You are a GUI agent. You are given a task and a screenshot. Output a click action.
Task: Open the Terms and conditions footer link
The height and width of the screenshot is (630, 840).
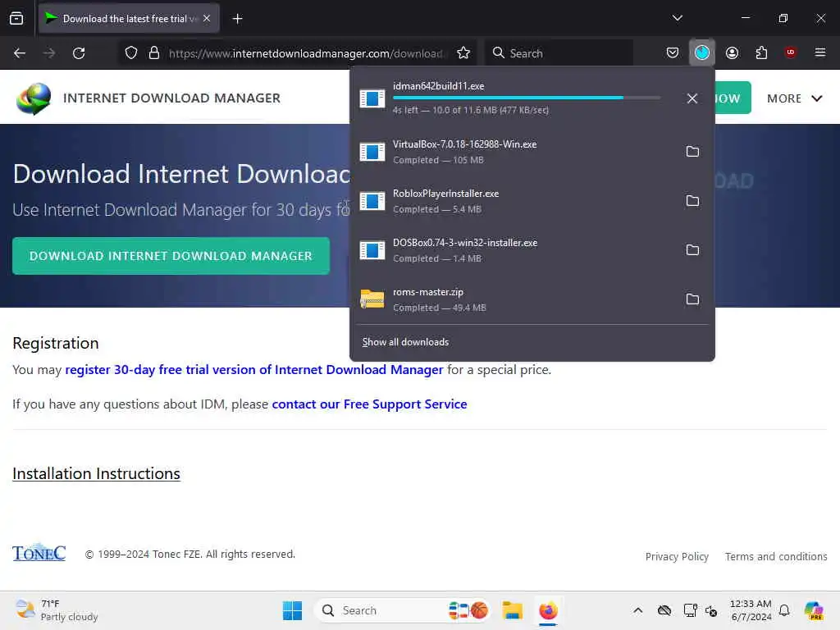(x=776, y=557)
